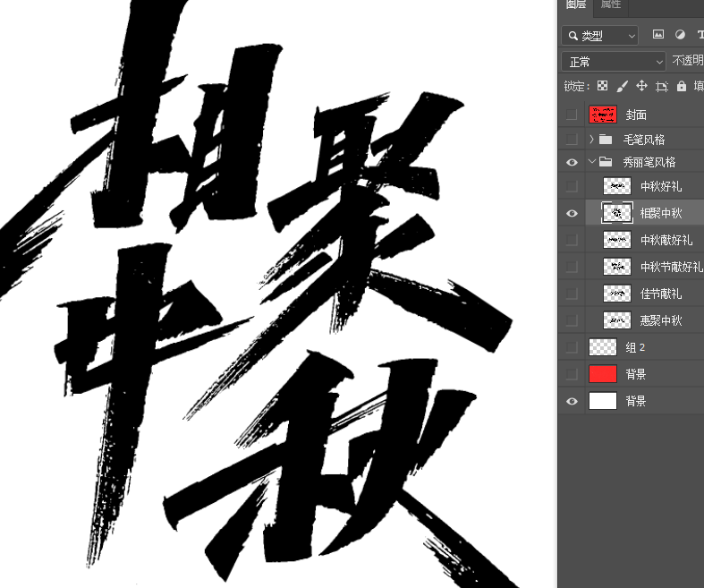Click the 惠聚中秋 layer thumbnail
Viewport: 704px width, 588px height.
pos(617,320)
